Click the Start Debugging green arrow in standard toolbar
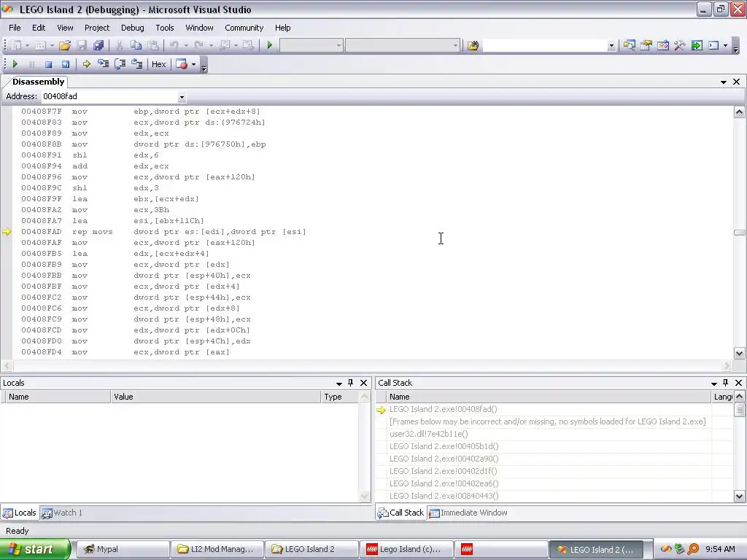 270,45
